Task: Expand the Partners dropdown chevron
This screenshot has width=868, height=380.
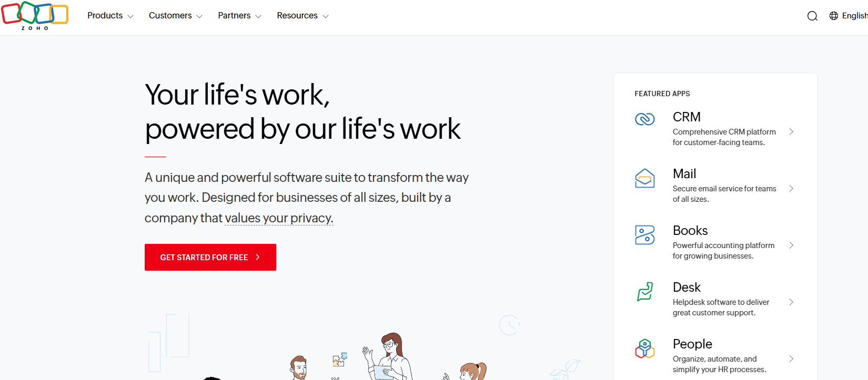Action: coord(258,16)
